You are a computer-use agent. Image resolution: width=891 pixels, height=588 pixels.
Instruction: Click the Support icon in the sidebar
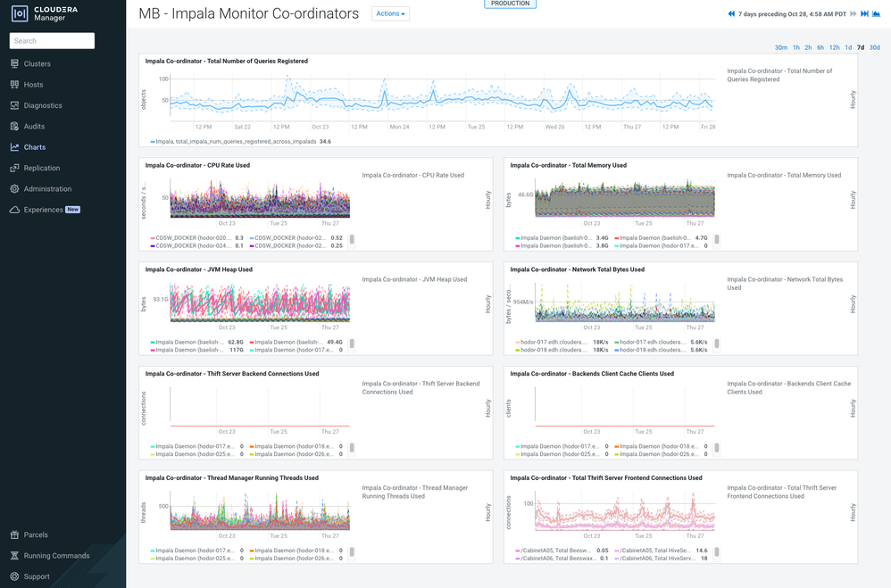point(15,576)
